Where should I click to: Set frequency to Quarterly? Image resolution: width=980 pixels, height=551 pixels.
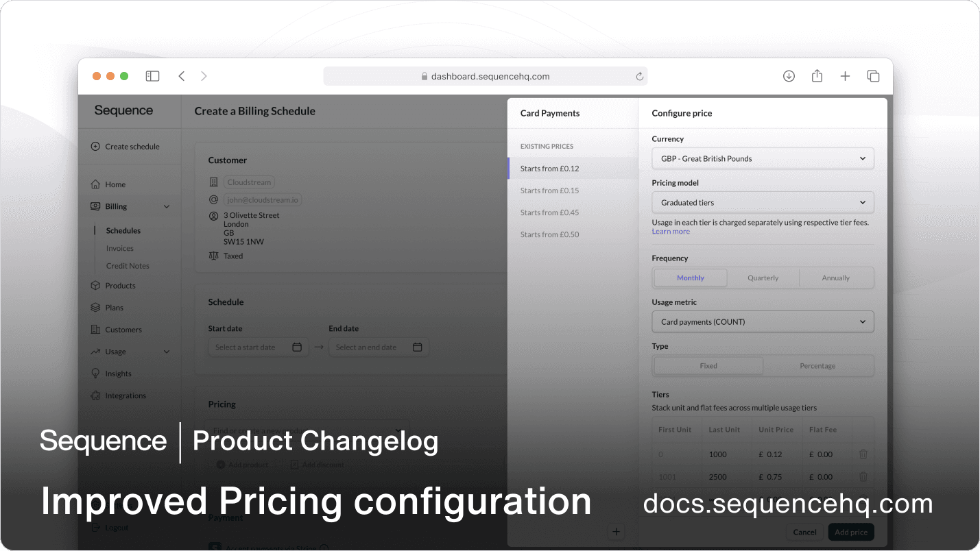tap(763, 278)
